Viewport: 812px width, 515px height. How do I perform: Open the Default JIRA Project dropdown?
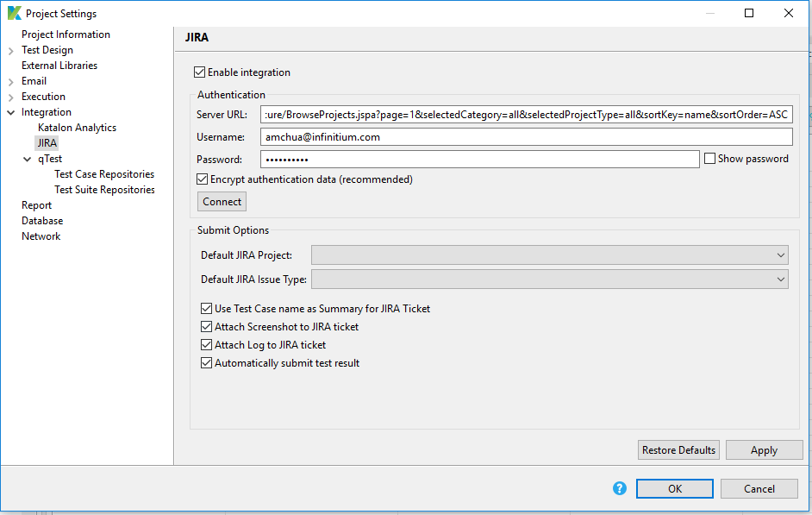549,254
